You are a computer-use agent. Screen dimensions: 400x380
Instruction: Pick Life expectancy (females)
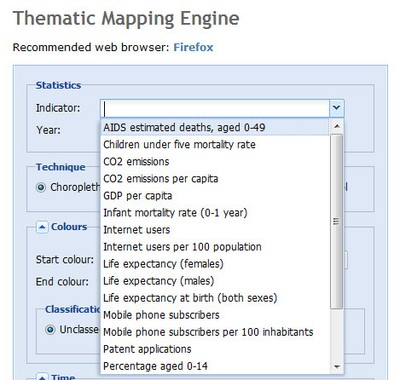[215, 264]
